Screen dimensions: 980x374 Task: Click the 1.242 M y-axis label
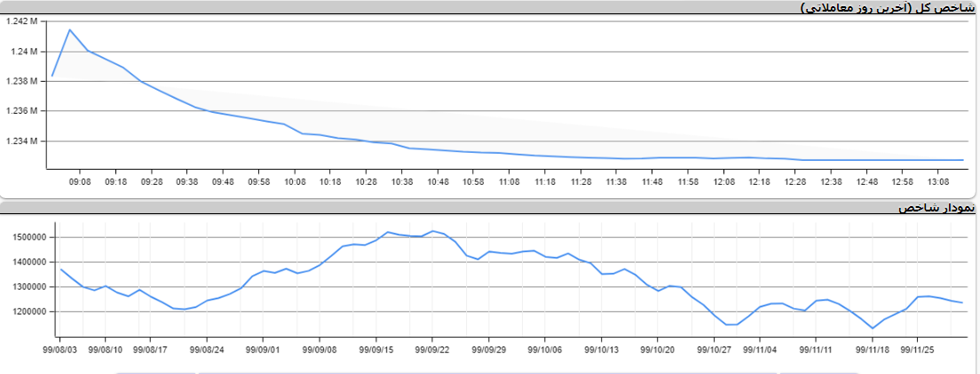[21, 21]
